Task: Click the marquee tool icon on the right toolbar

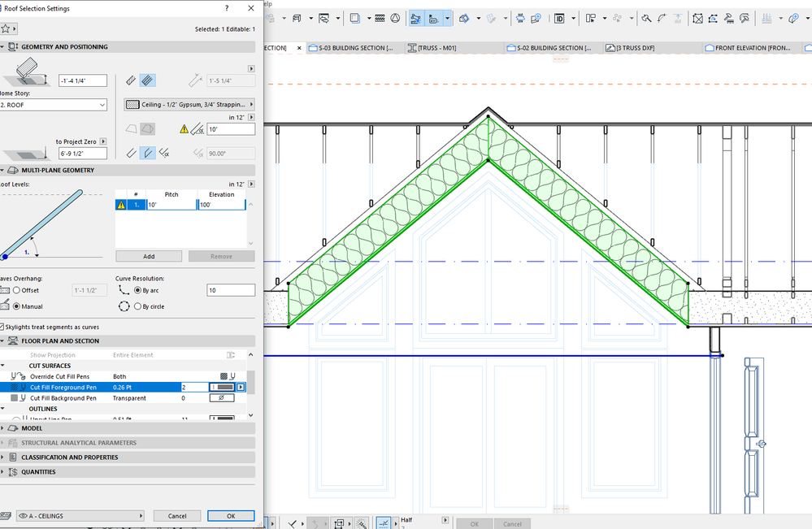Action: [x=698, y=18]
